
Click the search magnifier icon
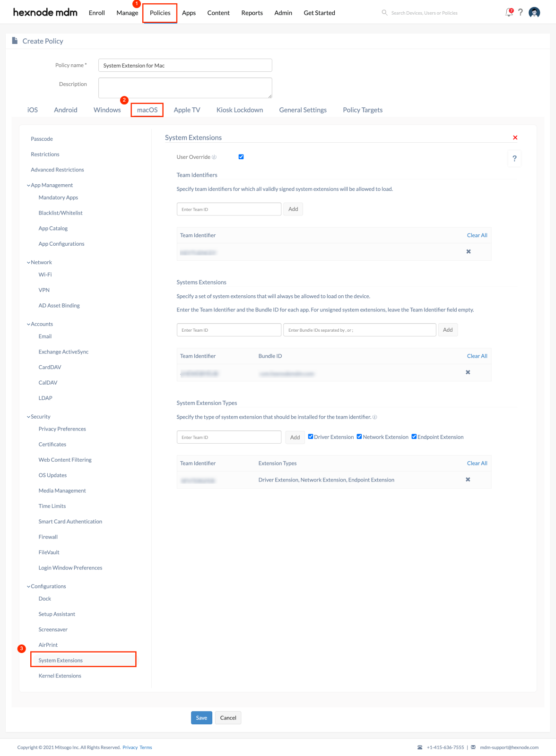coord(385,13)
